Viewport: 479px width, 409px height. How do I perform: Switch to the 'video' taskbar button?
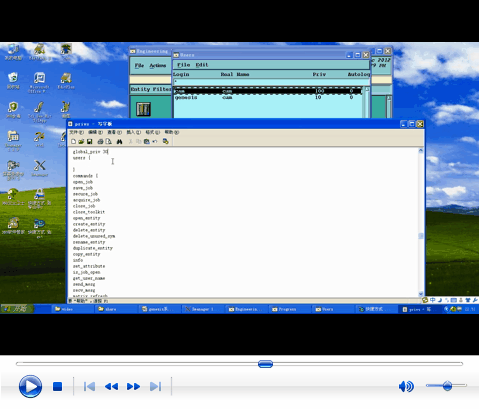pos(72,309)
